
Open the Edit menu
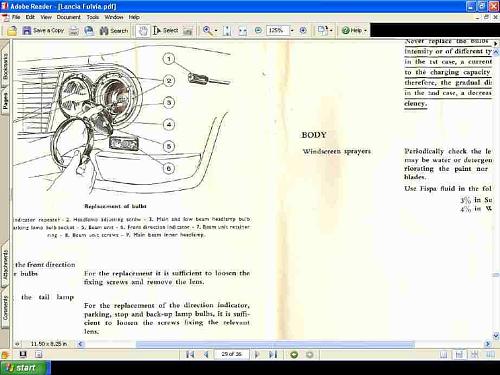coord(30,17)
